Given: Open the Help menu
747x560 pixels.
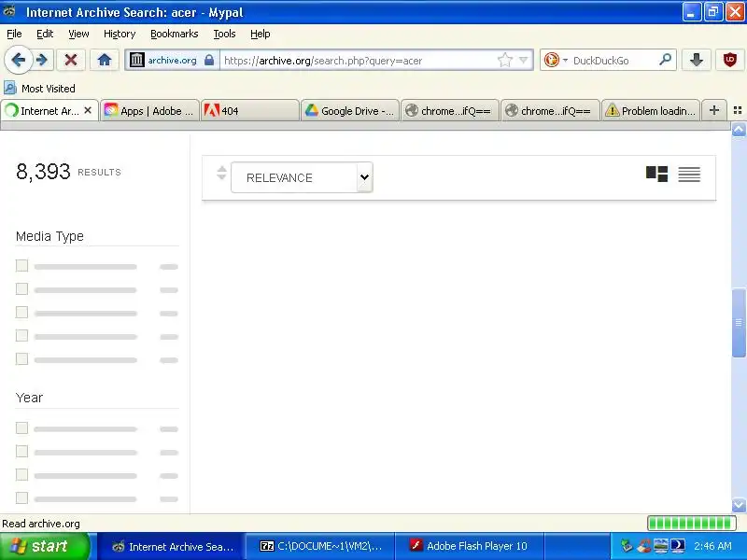Looking at the screenshot, I should (261, 34).
